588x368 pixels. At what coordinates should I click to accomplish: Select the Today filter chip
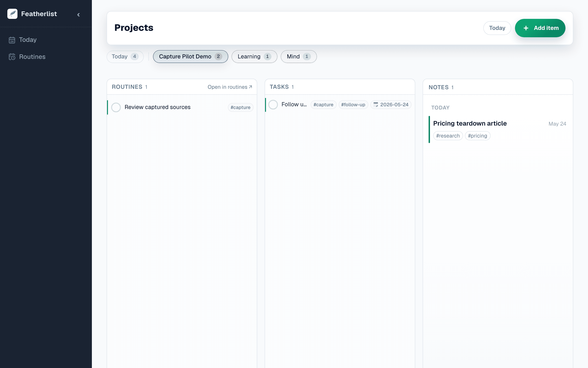point(125,57)
